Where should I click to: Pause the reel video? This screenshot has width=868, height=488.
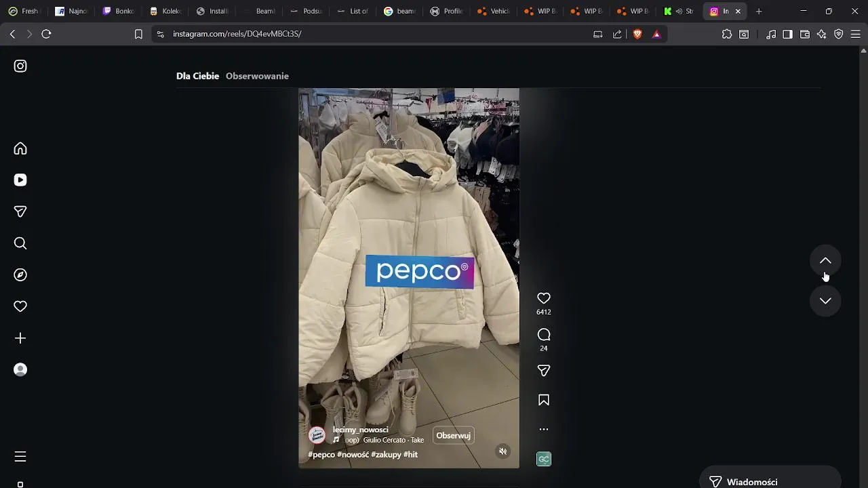pyautogui.click(x=409, y=278)
